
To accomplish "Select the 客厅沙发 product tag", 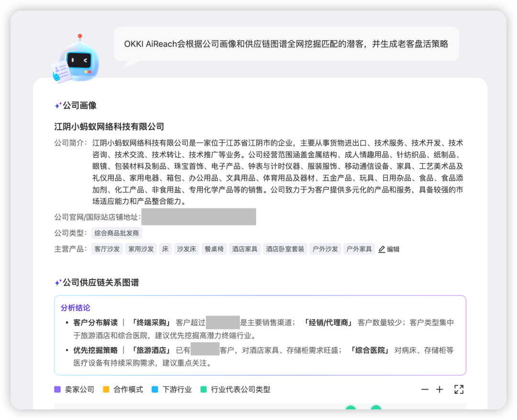I will (x=107, y=249).
